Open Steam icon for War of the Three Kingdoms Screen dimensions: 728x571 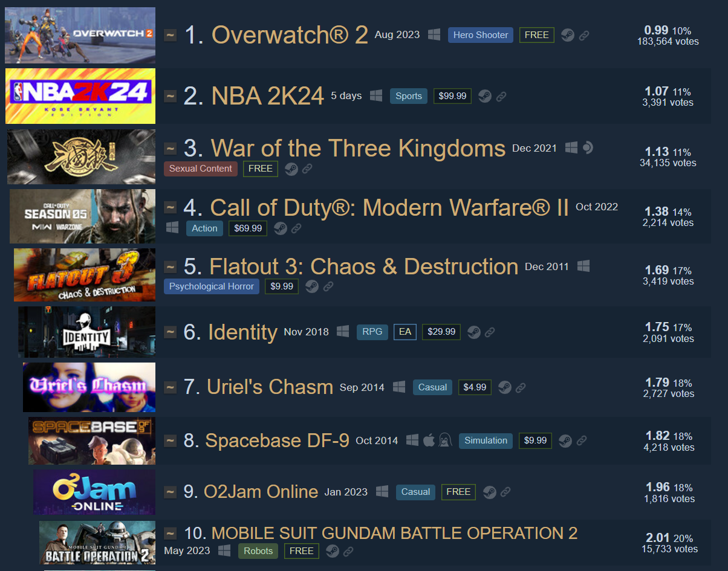pos(291,169)
